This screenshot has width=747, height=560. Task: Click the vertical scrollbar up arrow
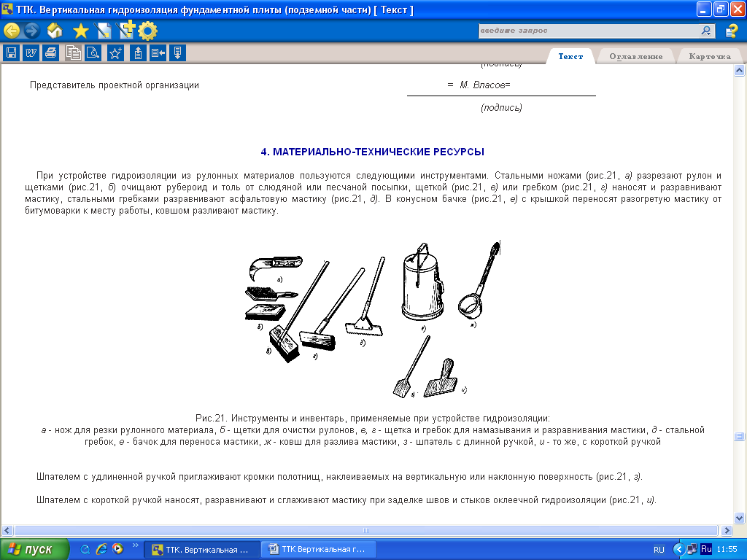[x=740, y=71]
